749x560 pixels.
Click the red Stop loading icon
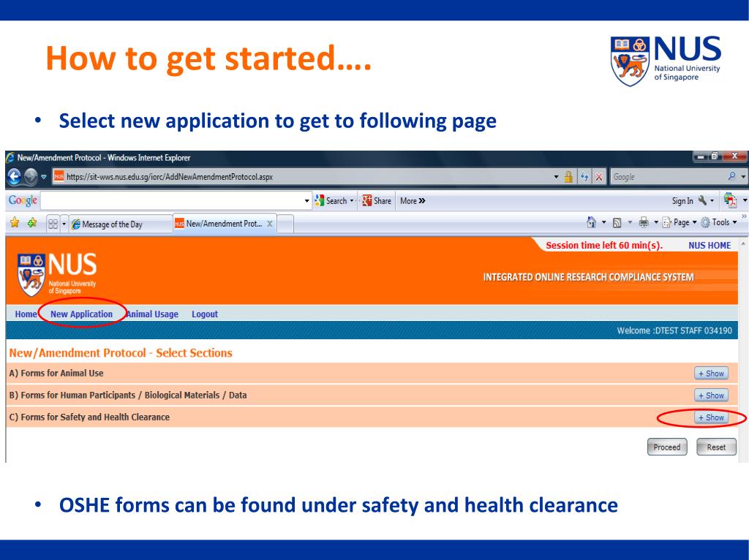pyautogui.click(x=598, y=177)
